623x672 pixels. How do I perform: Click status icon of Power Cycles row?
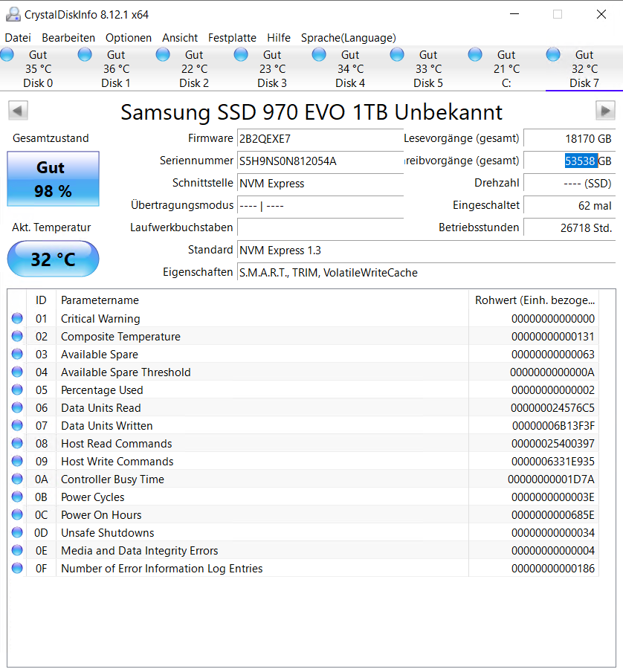point(17,497)
